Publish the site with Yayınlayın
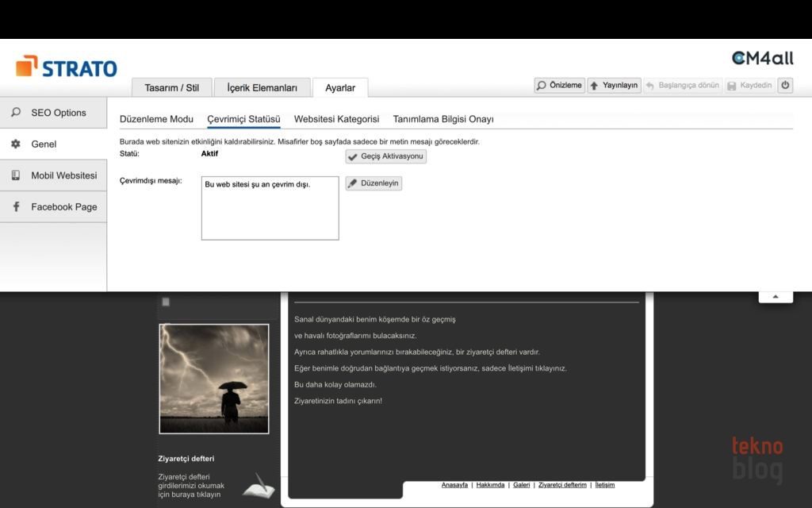Image resolution: width=812 pixels, height=508 pixels. click(614, 86)
